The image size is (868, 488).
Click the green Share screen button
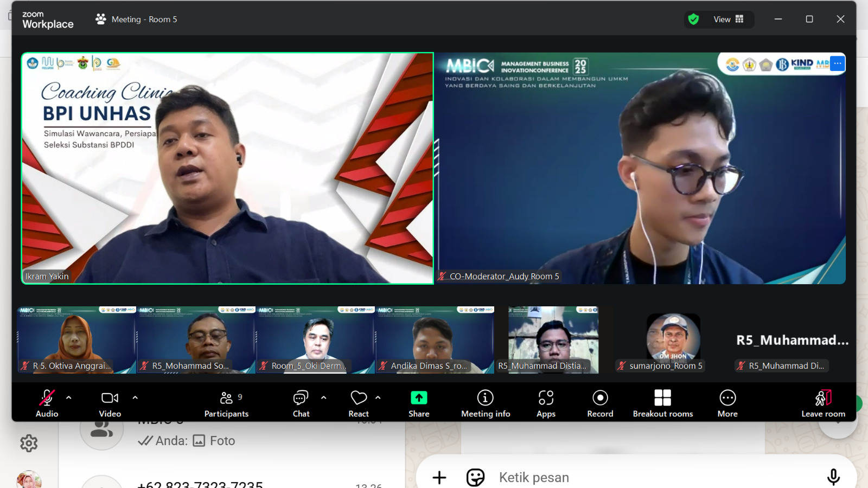[419, 403]
